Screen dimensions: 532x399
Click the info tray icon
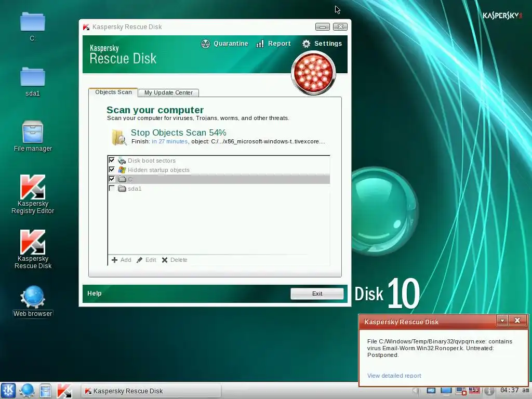[488, 391]
